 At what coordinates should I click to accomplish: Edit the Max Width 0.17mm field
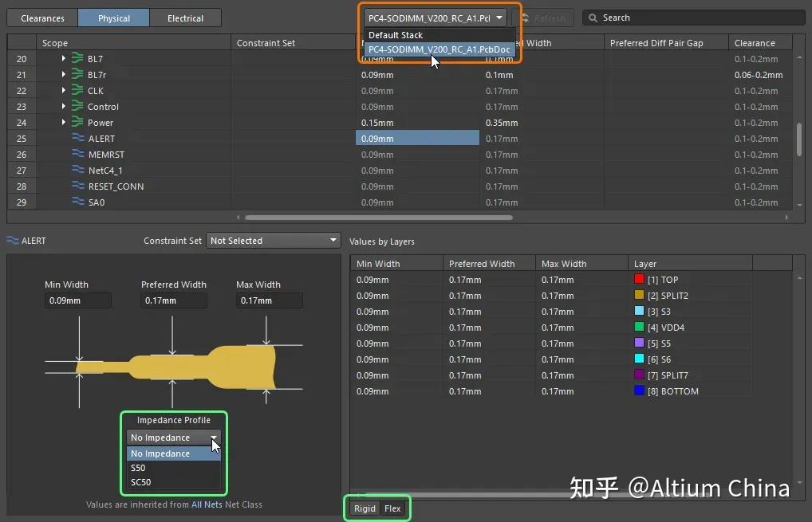point(270,300)
